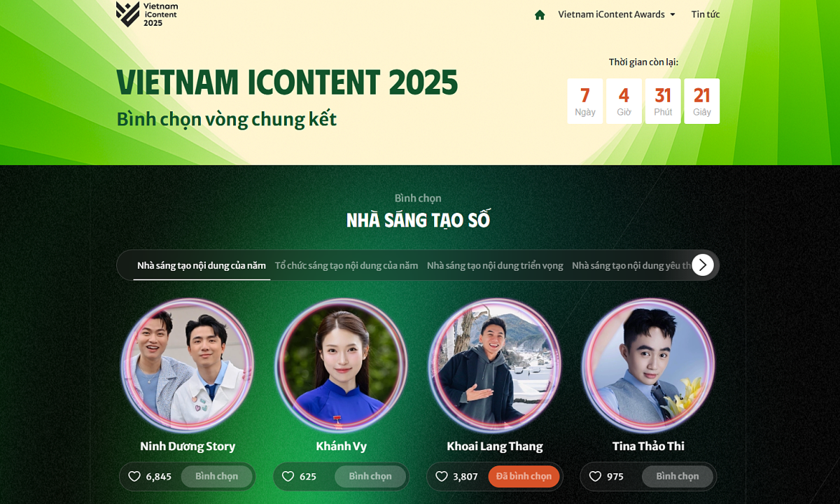The width and height of the screenshot is (840, 504).
Task: Click the Khoai Lang Thang name link
Action: coord(495,446)
